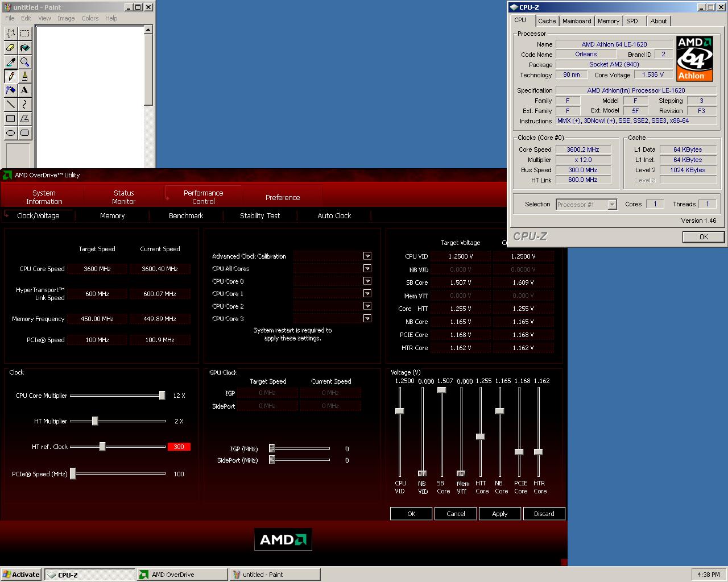Open the Benchmark sub-tab

186,216
